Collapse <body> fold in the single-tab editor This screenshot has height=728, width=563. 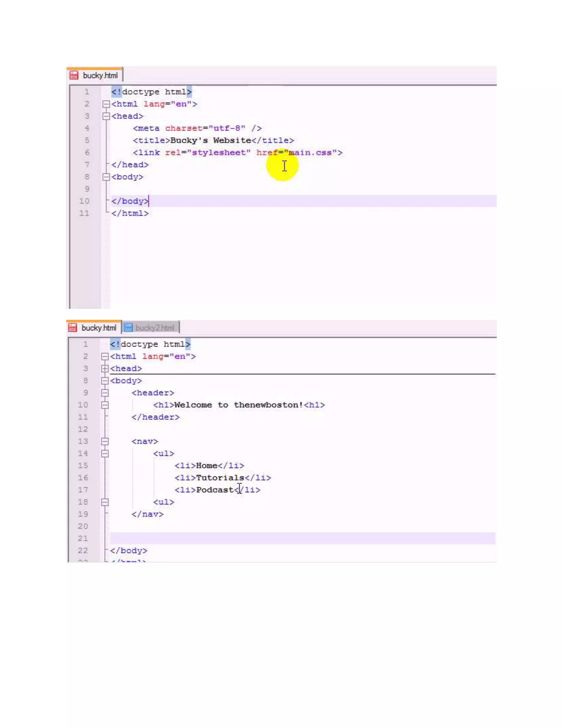106,177
